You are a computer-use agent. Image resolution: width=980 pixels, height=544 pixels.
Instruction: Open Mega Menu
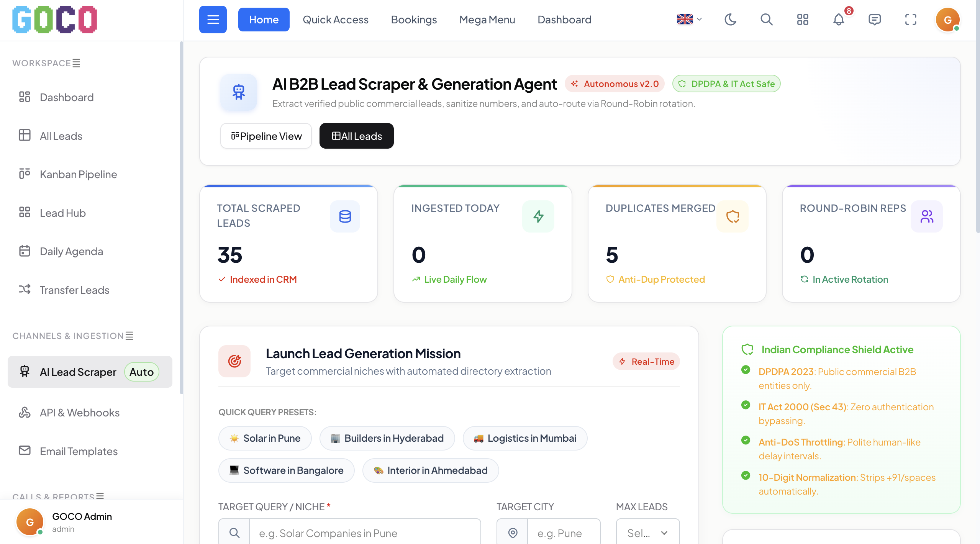pos(487,20)
